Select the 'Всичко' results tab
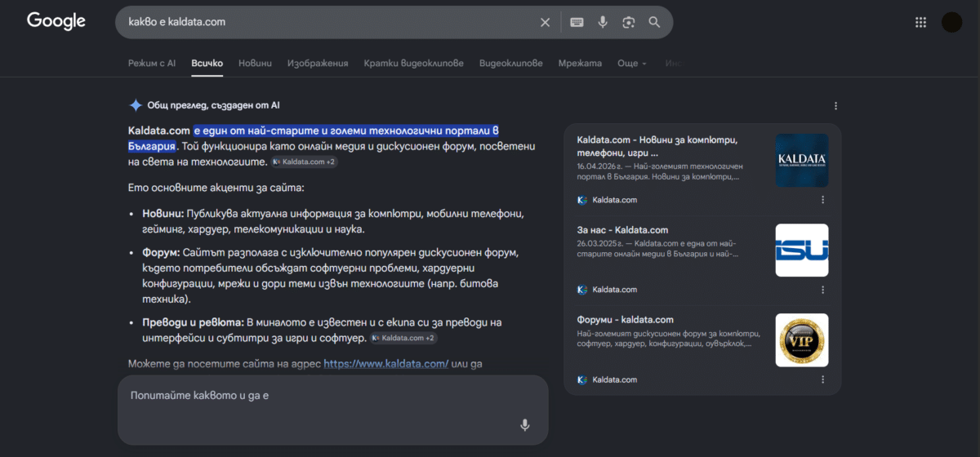Screen dimensions: 980x457 [207, 63]
